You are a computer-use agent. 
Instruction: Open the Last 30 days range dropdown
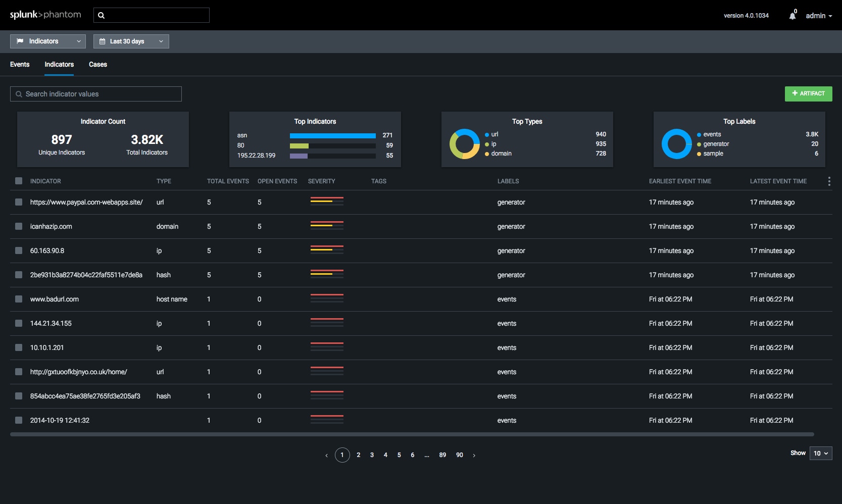click(x=131, y=41)
